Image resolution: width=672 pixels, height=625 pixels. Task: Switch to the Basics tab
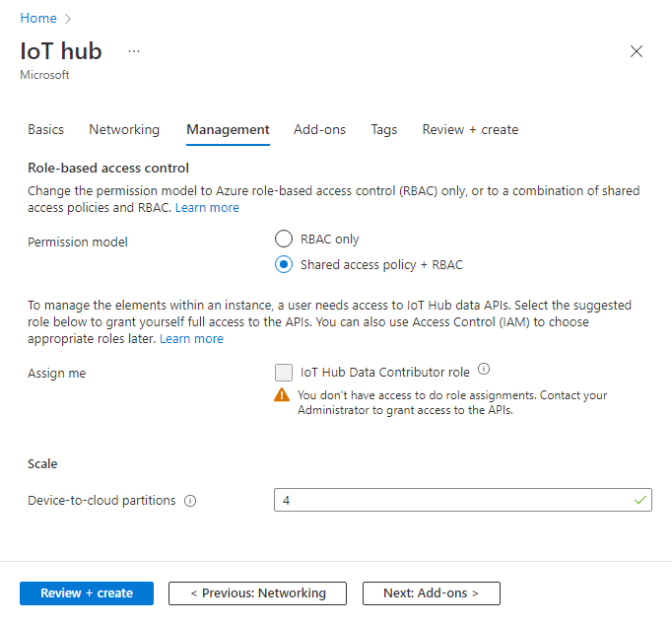coord(46,129)
